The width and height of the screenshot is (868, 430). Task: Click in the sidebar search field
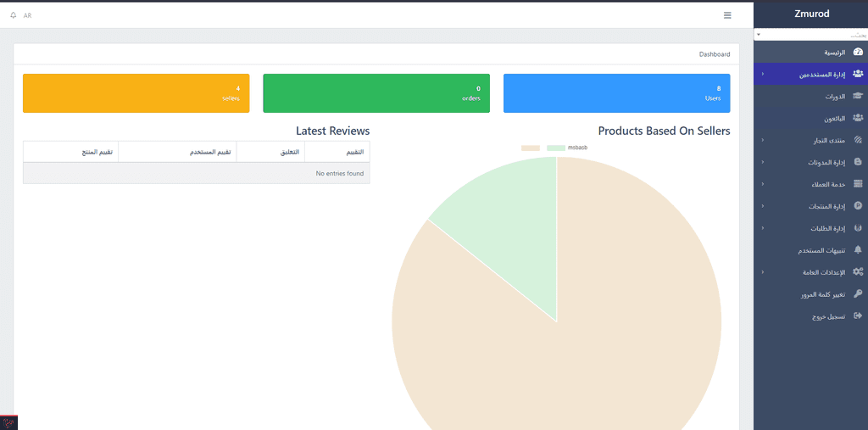[x=810, y=35]
